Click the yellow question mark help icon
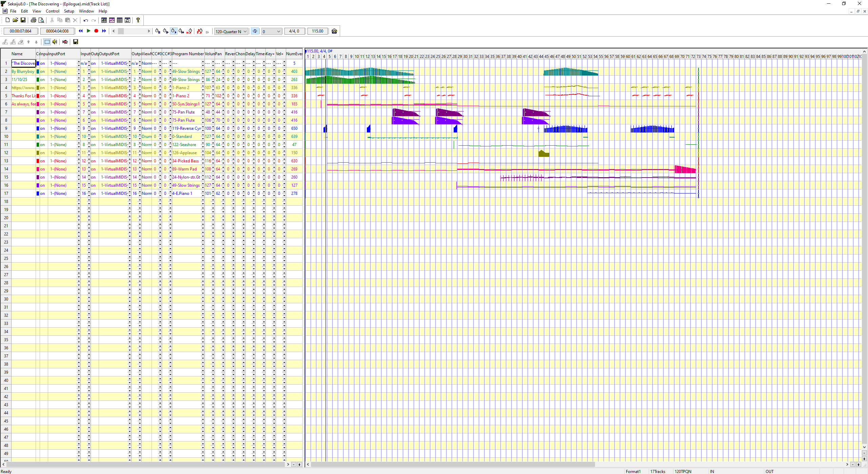The height and width of the screenshot is (474, 868). (138, 20)
